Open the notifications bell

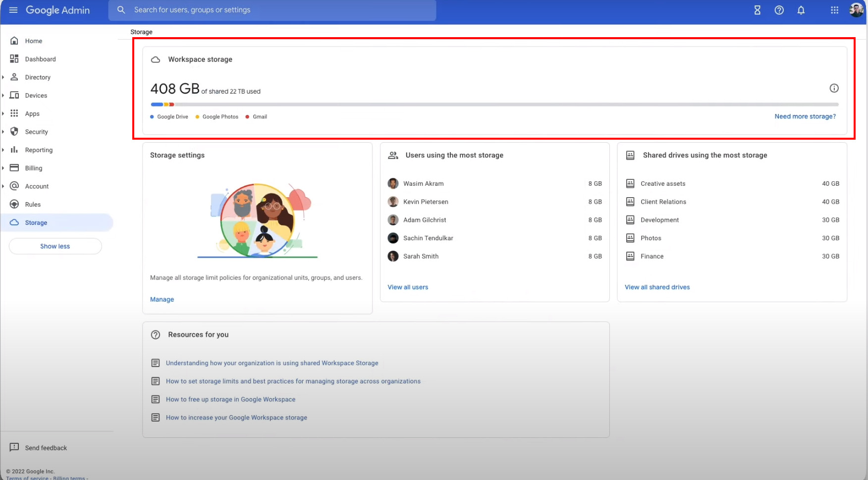801,10
